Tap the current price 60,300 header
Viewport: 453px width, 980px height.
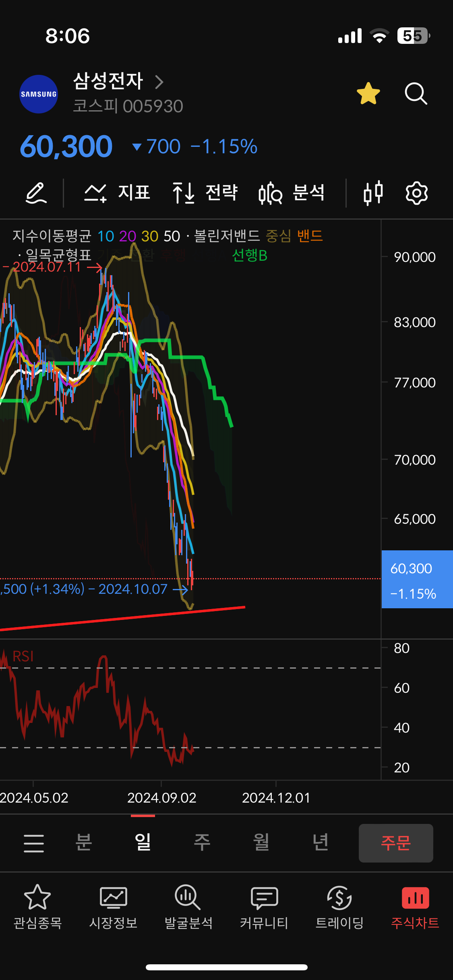[66, 146]
